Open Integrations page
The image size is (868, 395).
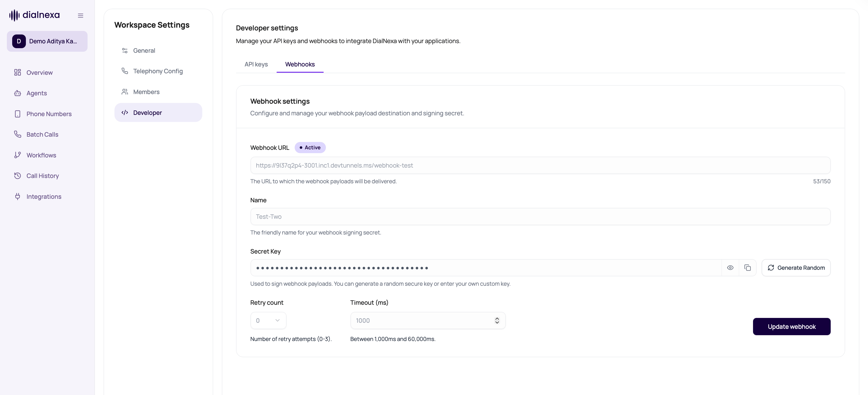tap(47, 196)
